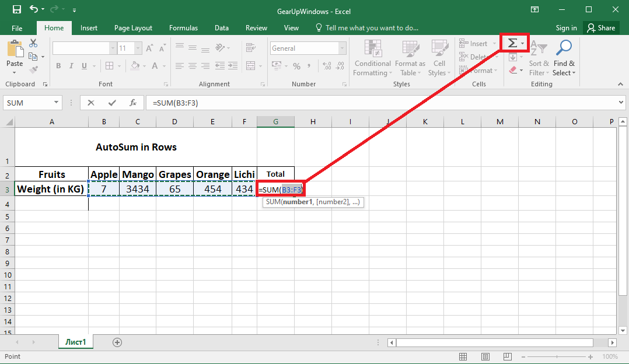Expand the Name Box dropdown
The image size is (629, 364).
tap(57, 103)
